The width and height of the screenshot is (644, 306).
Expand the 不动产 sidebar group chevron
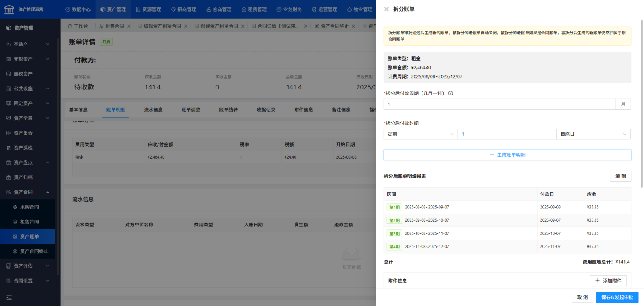[x=48, y=44]
